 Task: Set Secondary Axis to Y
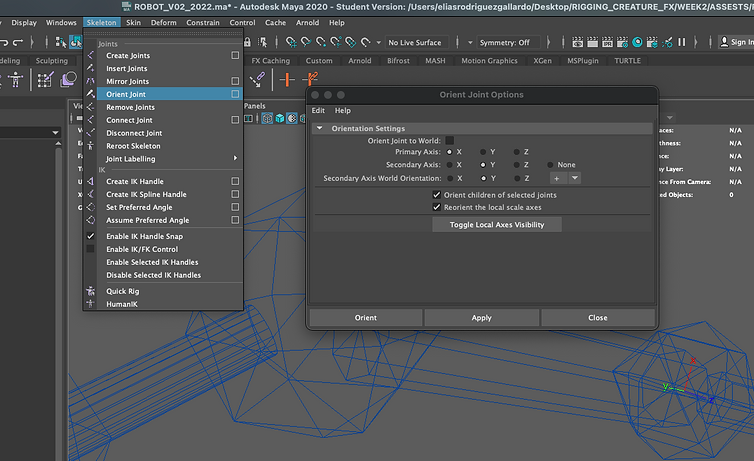tap(483, 165)
